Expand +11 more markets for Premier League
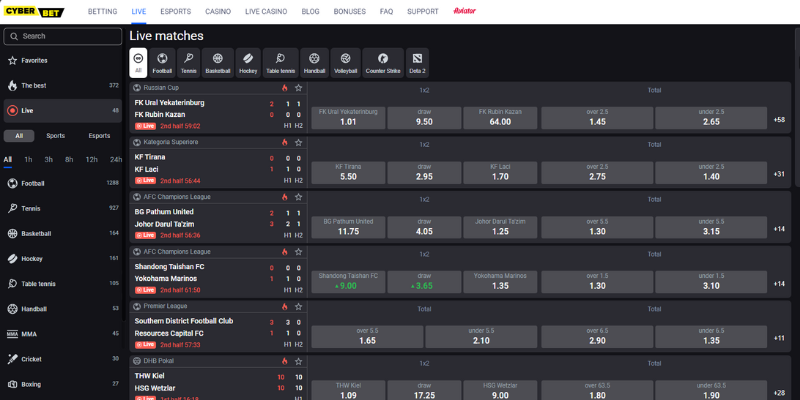Viewport: 800px width, 400px height. click(x=779, y=338)
